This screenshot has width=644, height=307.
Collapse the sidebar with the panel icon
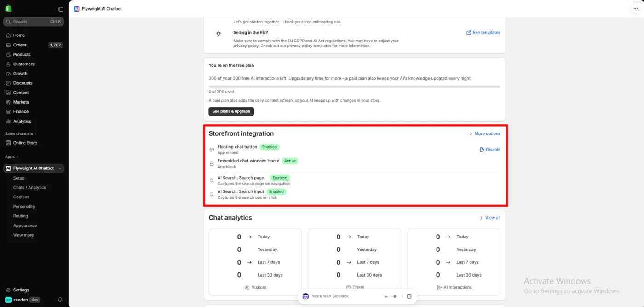[61, 9]
